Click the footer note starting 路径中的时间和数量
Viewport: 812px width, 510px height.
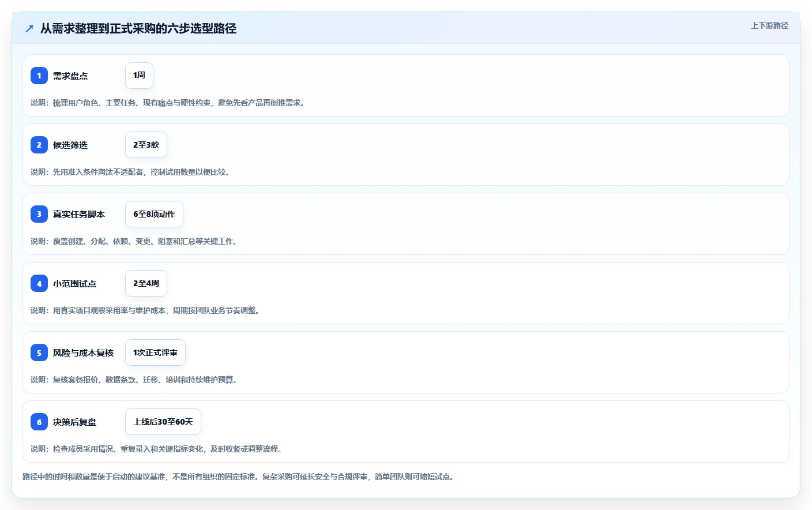239,477
